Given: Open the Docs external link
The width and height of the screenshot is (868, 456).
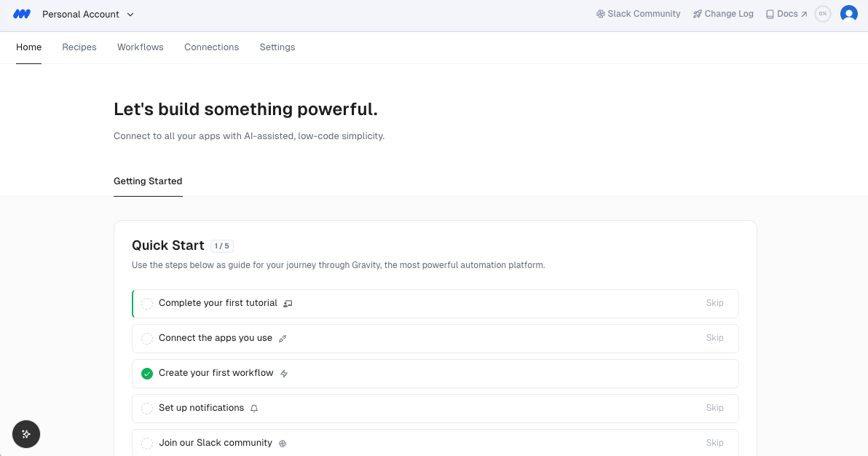Looking at the screenshot, I should (786, 14).
